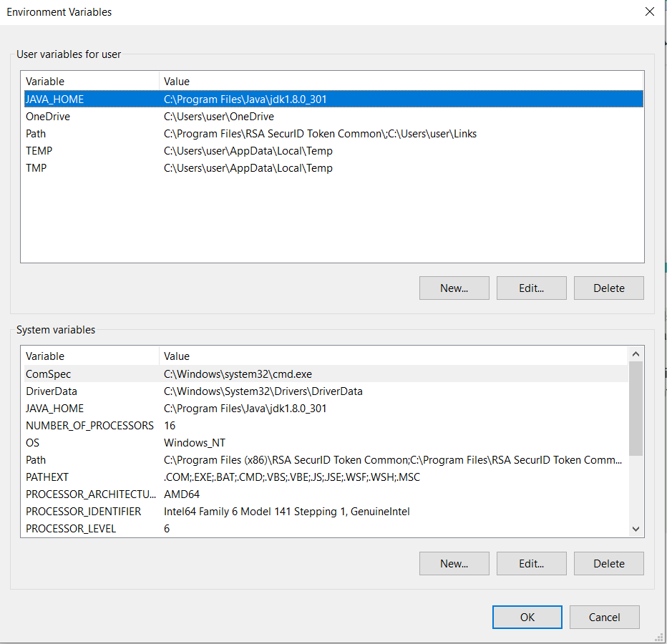Select the PROCESSOR_IDENTIFIER system variable
Screen dimensions: 667x644
coord(326,512)
